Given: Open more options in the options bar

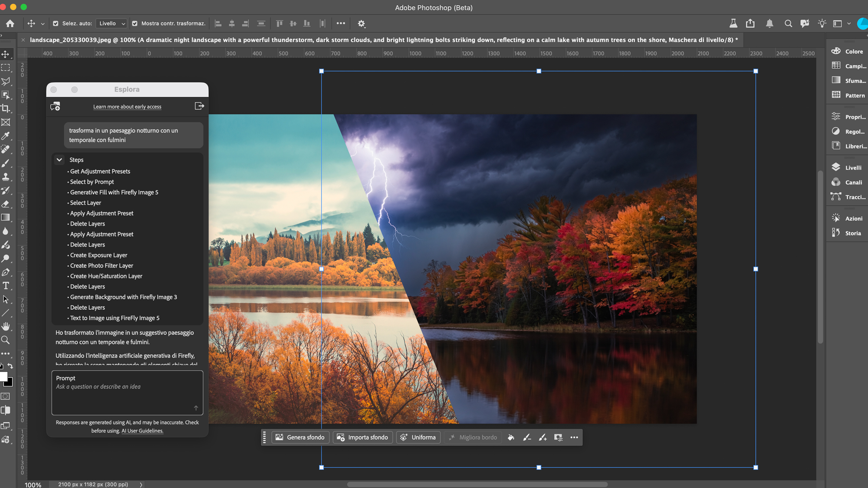Looking at the screenshot, I should pyautogui.click(x=341, y=23).
